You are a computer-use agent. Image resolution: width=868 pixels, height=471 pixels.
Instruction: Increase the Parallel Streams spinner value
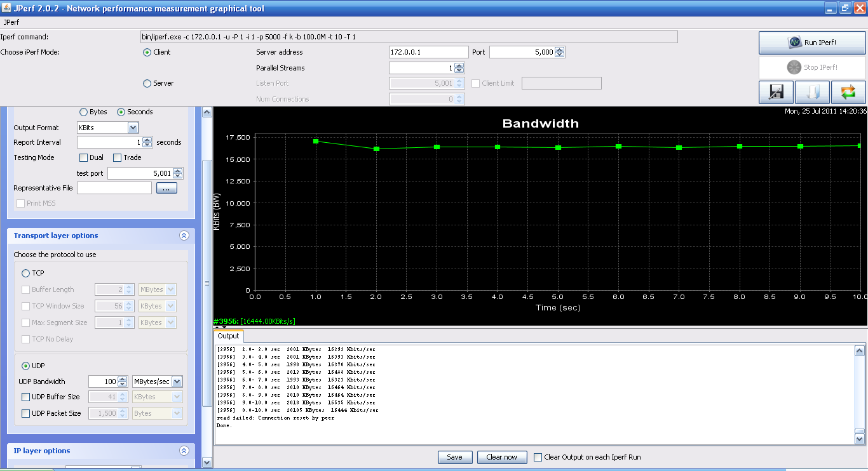click(459, 65)
